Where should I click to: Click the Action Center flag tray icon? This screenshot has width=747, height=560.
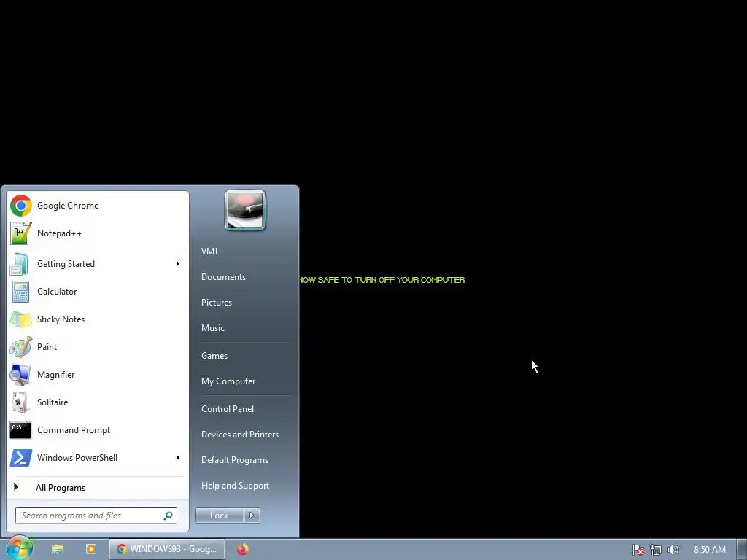(x=638, y=550)
